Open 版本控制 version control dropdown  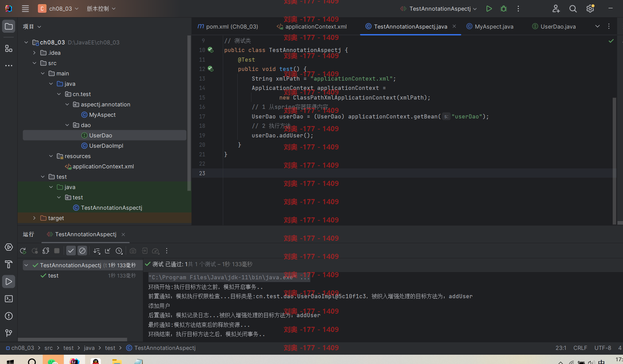click(x=101, y=9)
